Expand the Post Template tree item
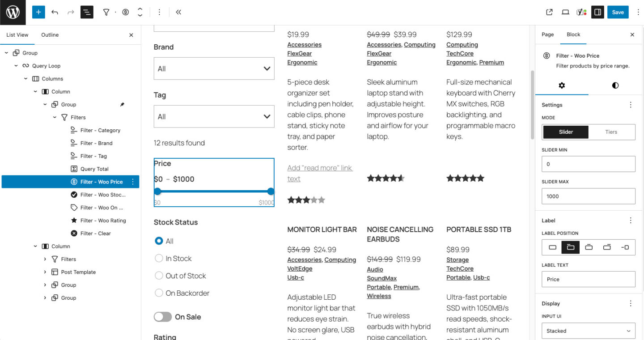Viewport: 644px width, 340px height. click(x=45, y=272)
